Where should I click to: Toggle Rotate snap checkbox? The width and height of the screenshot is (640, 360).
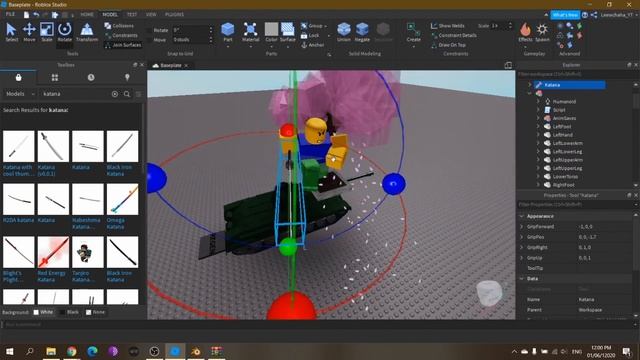tap(149, 30)
